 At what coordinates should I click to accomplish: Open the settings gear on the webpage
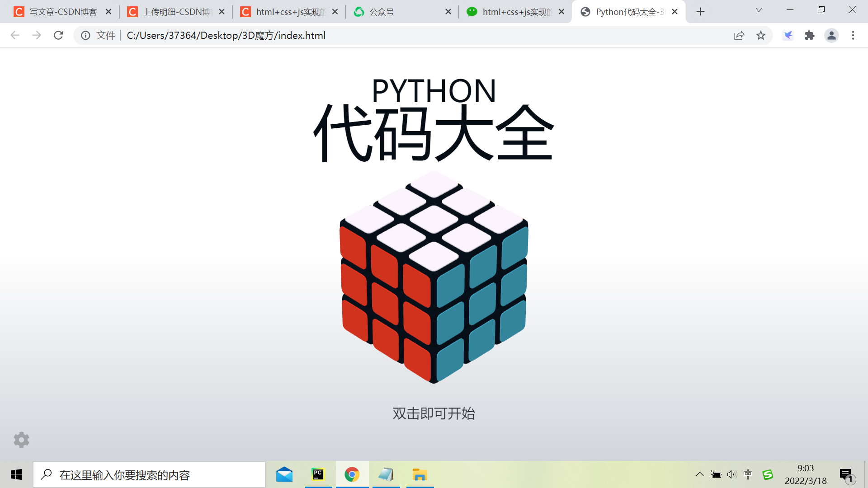[x=21, y=440]
